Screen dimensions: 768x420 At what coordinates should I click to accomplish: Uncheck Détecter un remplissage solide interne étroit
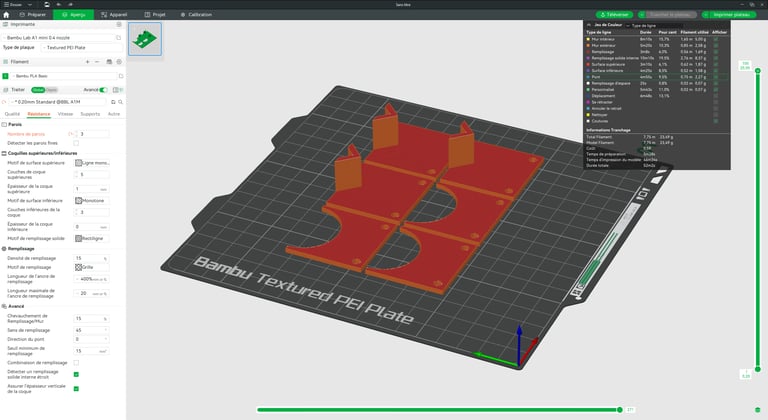pos(76,374)
